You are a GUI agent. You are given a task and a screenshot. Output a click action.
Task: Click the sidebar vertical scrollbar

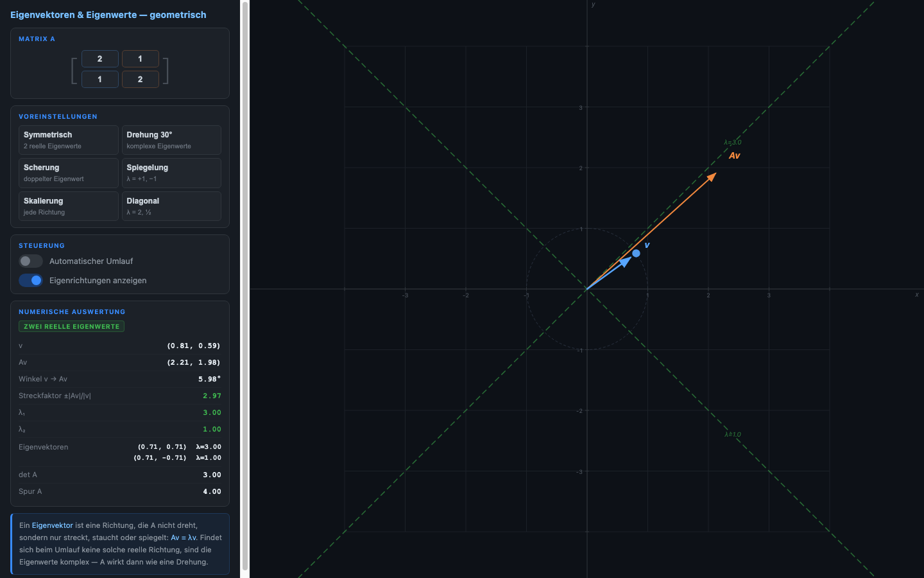pos(244,286)
